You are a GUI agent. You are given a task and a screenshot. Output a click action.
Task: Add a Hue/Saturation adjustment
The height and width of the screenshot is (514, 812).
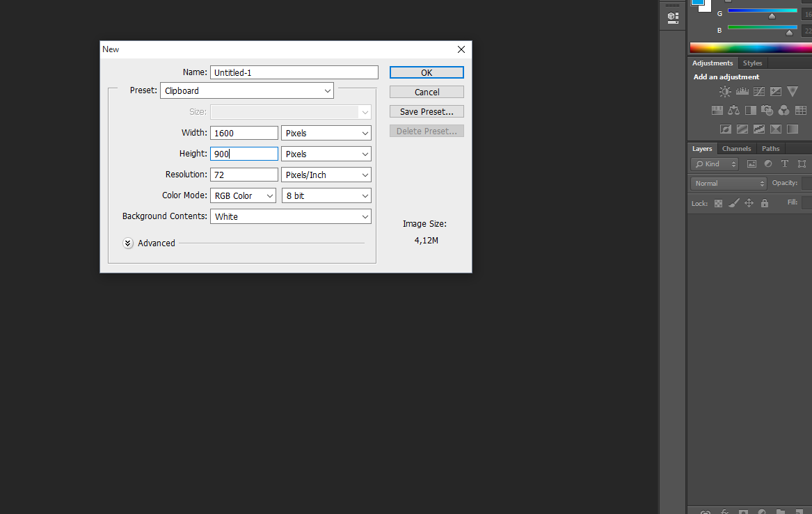[717, 111]
